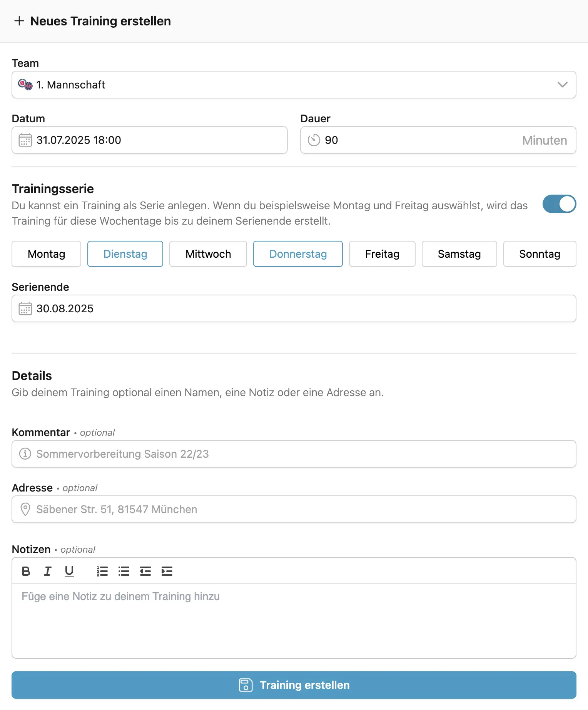Expand the Team dropdown chevron
Viewport: 588px width, 710px height.
[x=563, y=85]
